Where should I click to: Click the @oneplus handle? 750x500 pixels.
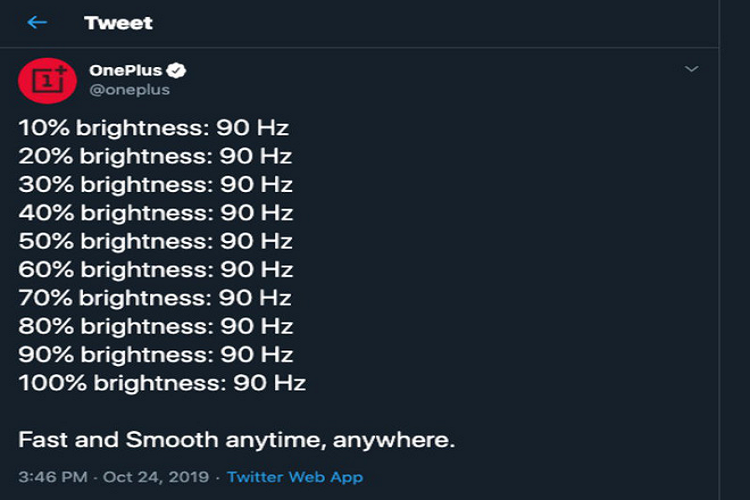point(129,89)
